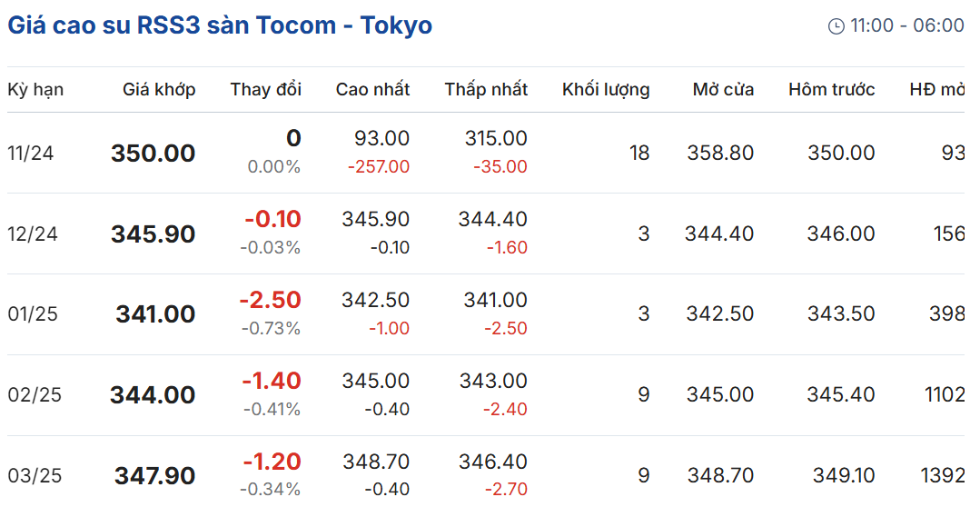980x507 pixels.
Task: Click the Hôm trước column header
Action: pyautogui.click(x=831, y=89)
